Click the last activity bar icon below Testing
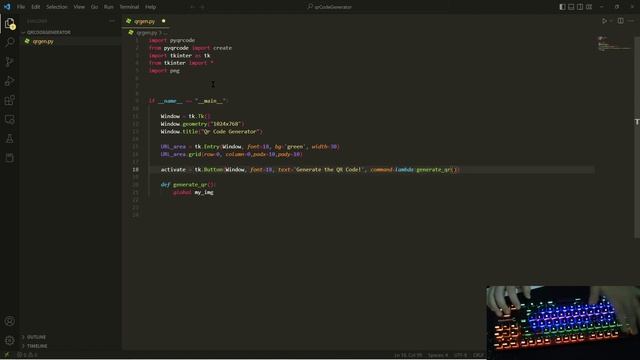 point(10,158)
